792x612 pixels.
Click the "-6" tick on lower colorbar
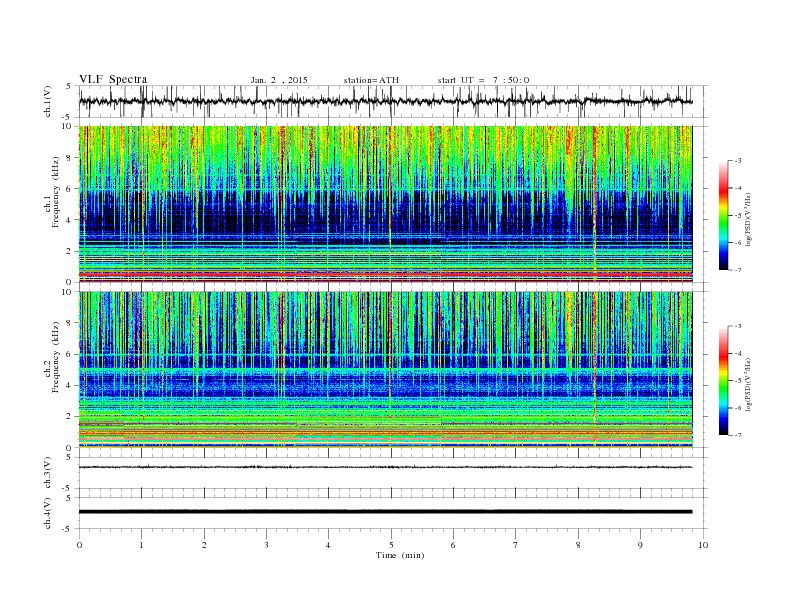point(736,408)
